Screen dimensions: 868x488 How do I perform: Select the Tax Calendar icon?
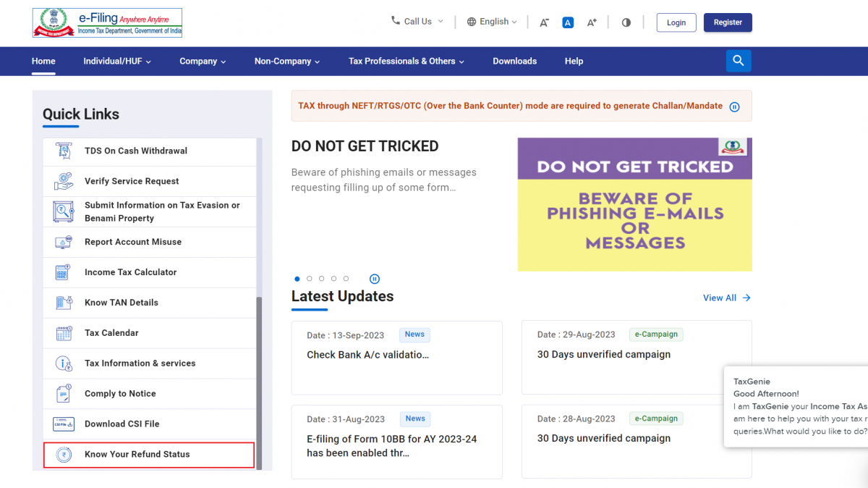pyautogui.click(x=61, y=332)
